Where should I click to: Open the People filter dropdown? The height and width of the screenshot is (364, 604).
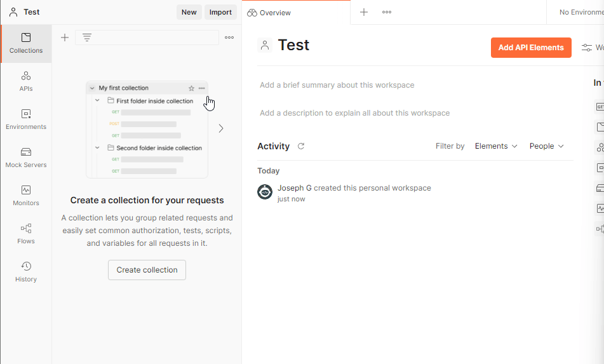point(546,146)
